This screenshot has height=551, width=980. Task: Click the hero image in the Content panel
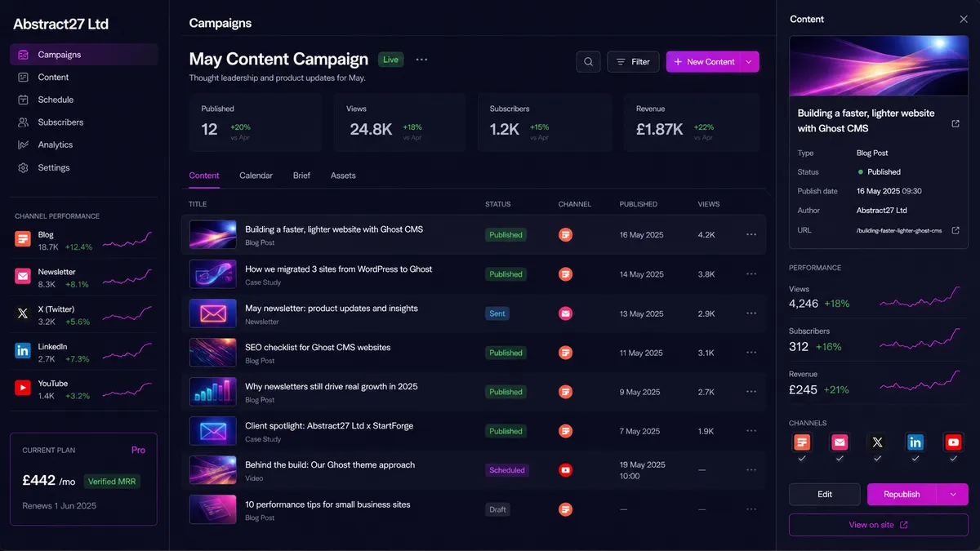pyautogui.click(x=879, y=66)
